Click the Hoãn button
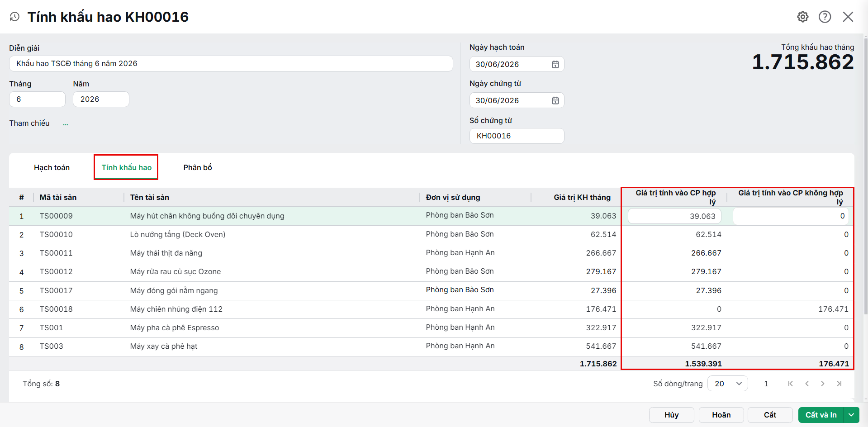Viewport: 868px width, 427px height. pyautogui.click(x=721, y=415)
